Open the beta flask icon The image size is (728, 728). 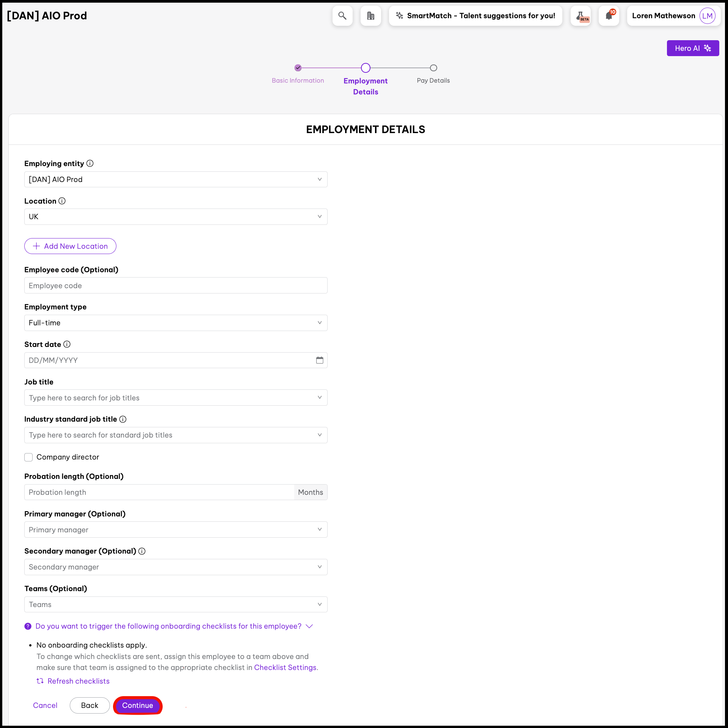pyautogui.click(x=581, y=16)
